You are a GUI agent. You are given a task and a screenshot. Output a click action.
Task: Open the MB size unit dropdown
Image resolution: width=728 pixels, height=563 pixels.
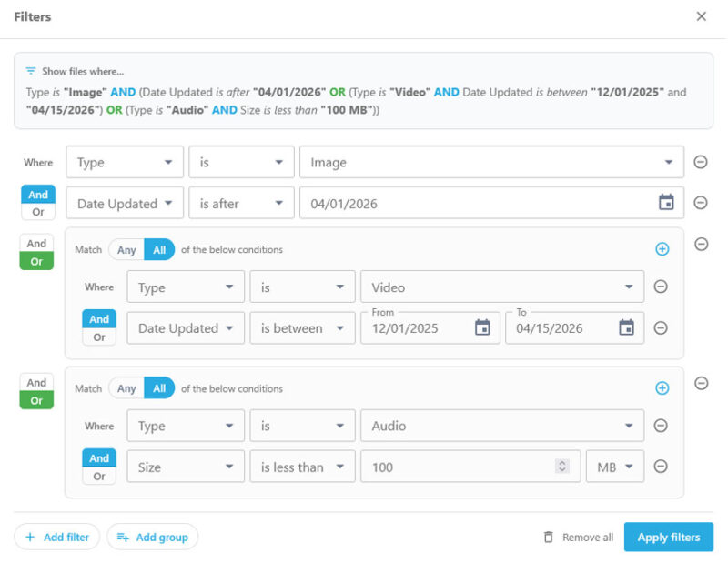tap(616, 467)
